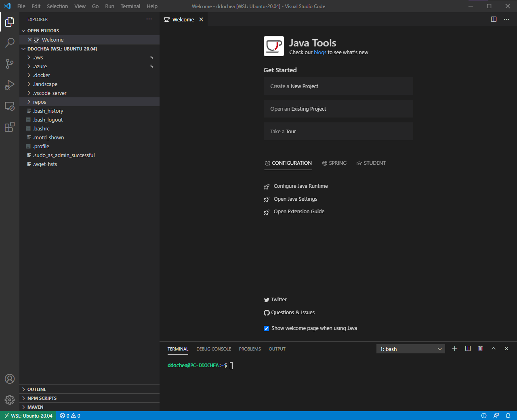Viewport: 517px width, 420px height.
Task: Open the Explorer view in activity bar
Action: [x=10, y=21]
